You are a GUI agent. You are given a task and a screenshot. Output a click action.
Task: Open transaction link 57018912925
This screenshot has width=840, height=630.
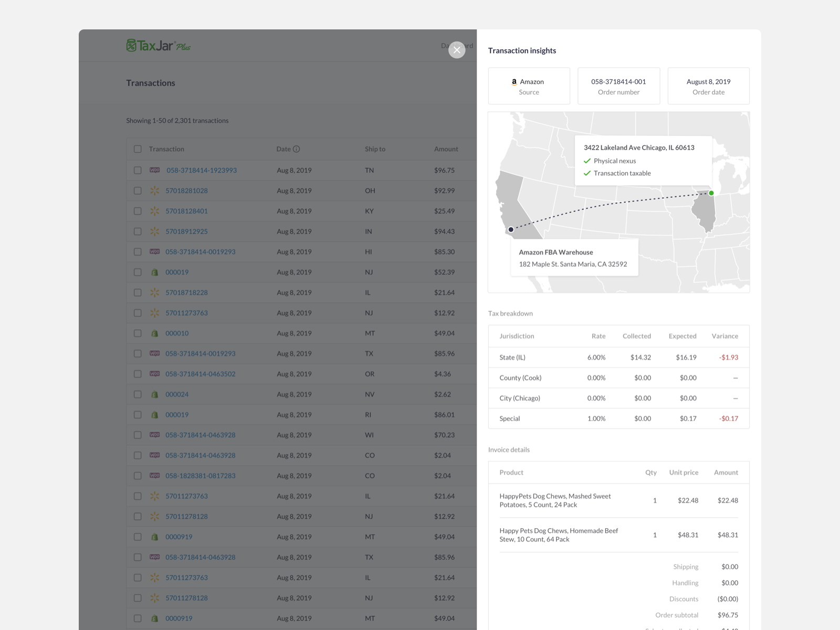tap(186, 231)
